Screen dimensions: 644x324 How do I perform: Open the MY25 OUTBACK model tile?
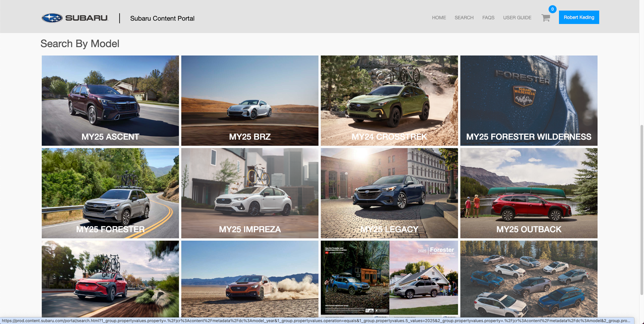(529, 193)
